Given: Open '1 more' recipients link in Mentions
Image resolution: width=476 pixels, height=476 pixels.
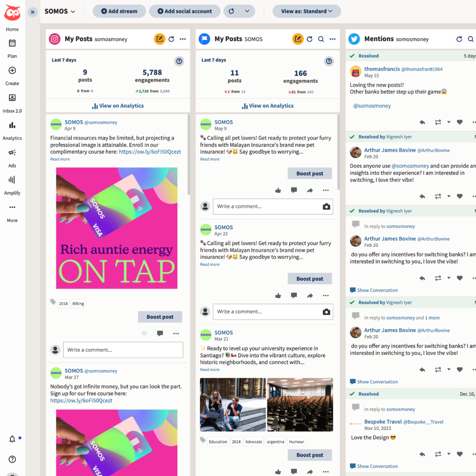Looking at the screenshot, I should tap(432, 318).
